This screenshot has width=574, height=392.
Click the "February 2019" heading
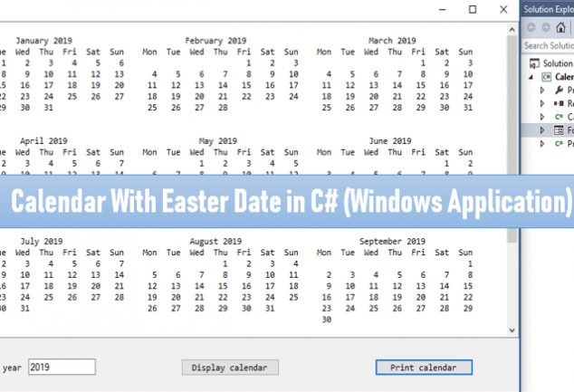(x=215, y=41)
